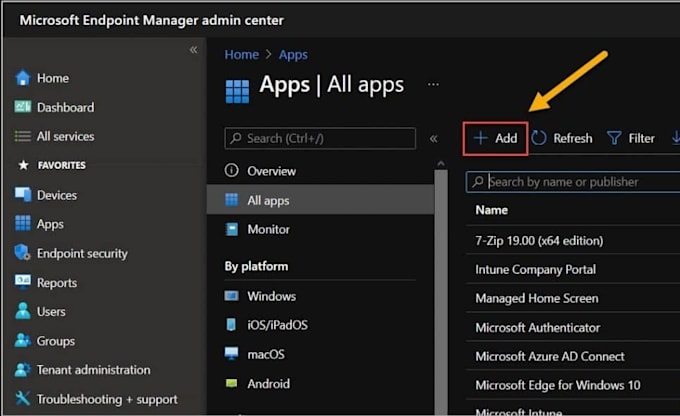Screen dimensions: 680x416
Task: Sort by the Name column header
Action: [x=491, y=210]
